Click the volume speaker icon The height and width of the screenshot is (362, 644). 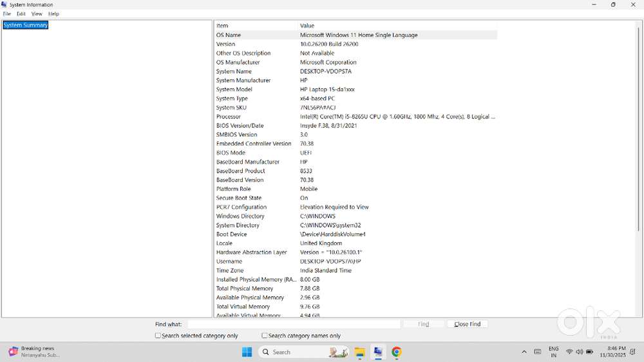[x=579, y=352]
